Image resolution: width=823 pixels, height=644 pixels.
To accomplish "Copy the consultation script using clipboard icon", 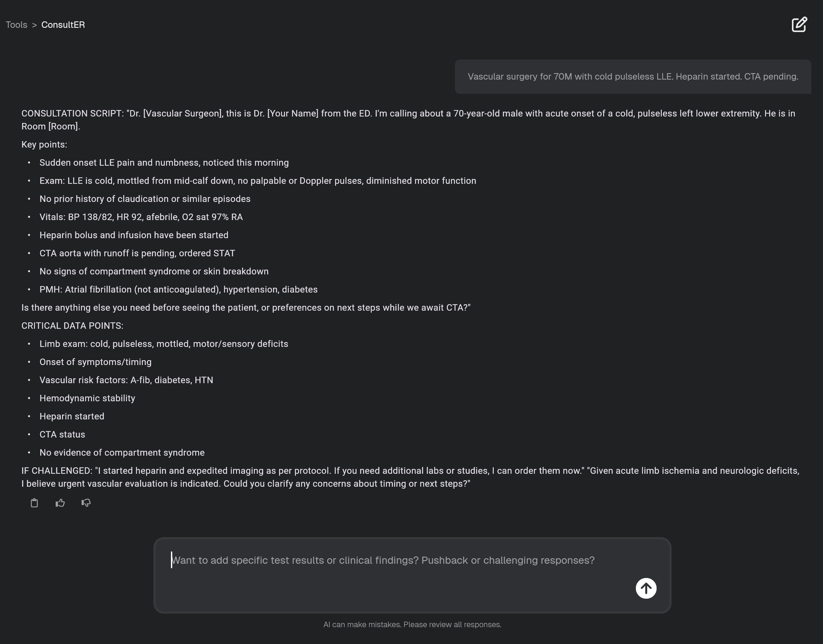I will point(34,503).
